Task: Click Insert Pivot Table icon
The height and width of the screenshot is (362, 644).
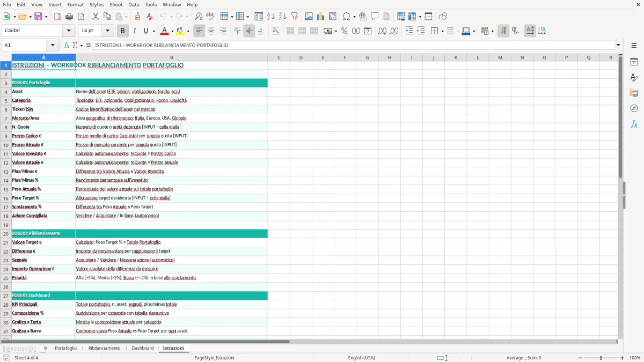Action: tap(333, 17)
